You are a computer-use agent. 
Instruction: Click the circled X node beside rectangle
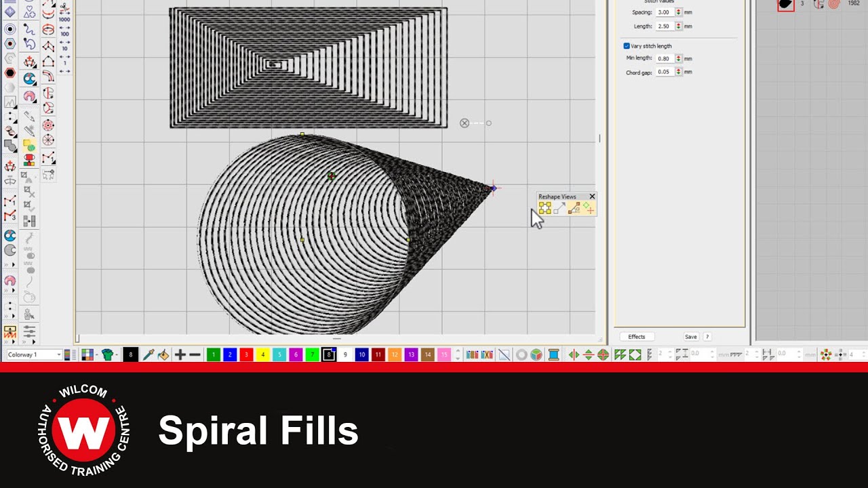pos(465,123)
